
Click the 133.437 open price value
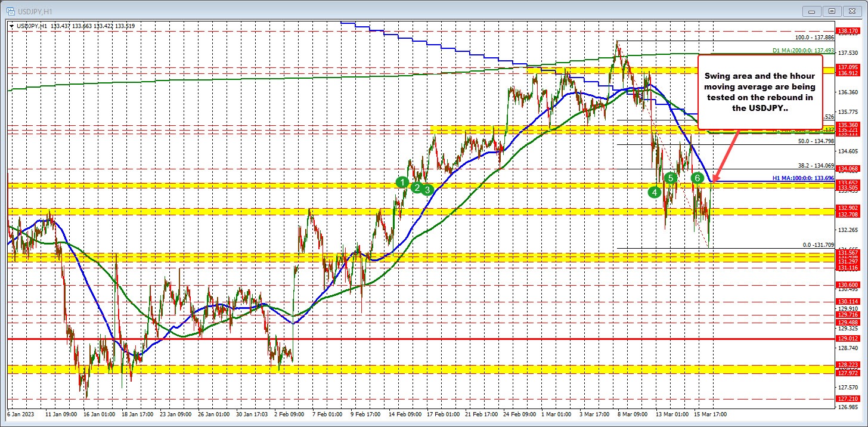[61, 26]
